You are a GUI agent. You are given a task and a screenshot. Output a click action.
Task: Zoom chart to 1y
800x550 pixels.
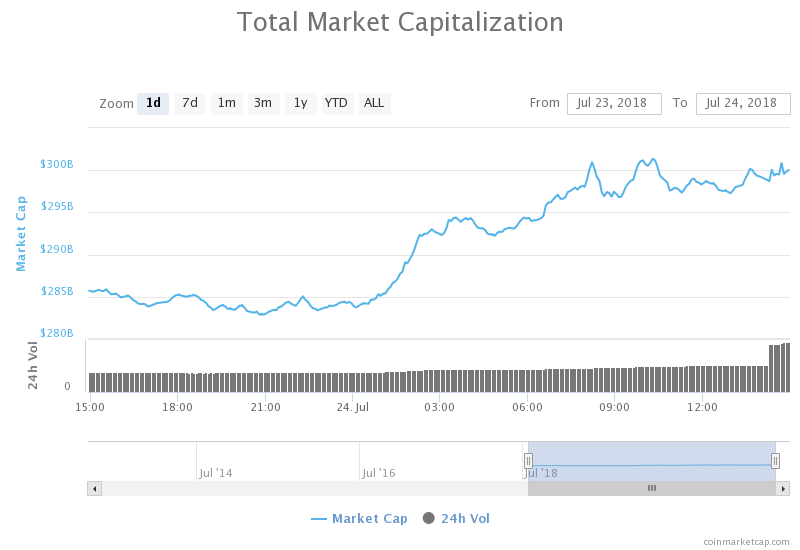(300, 103)
